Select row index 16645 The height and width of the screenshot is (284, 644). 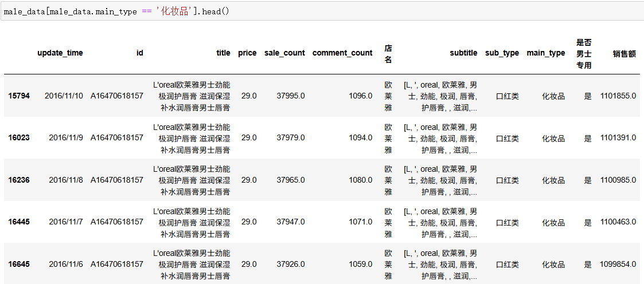tap(19, 265)
